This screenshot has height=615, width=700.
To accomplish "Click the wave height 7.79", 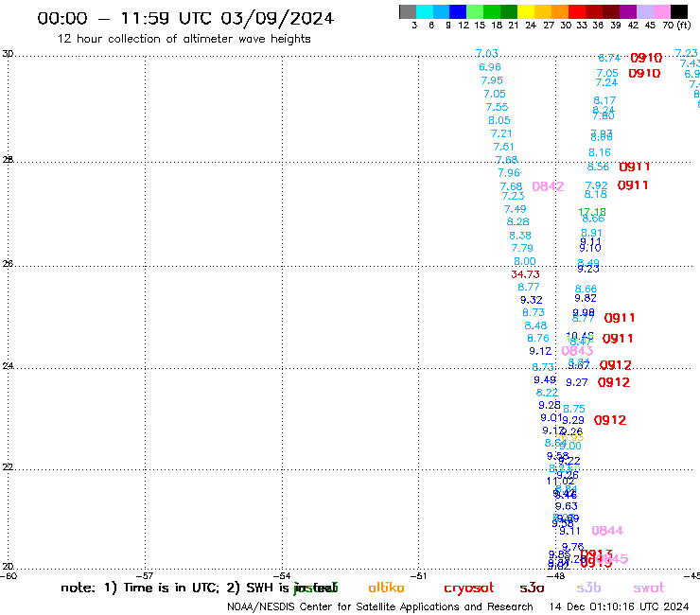I will pos(522,248).
